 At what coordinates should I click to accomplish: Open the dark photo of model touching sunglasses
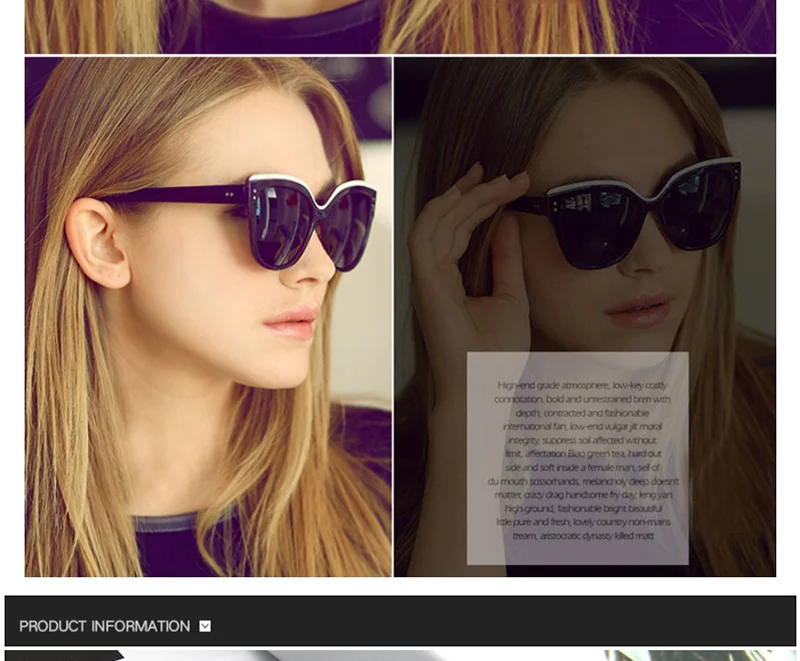point(585,317)
